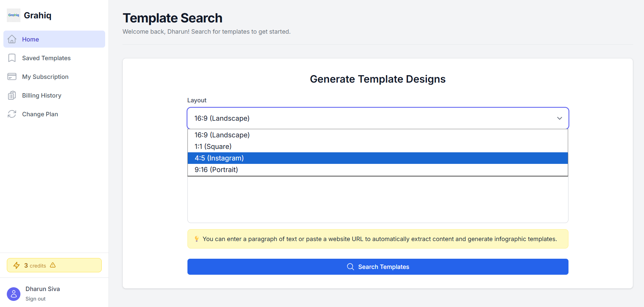Select the Home icon in the sidebar
The image size is (644, 307).
click(12, 39)
